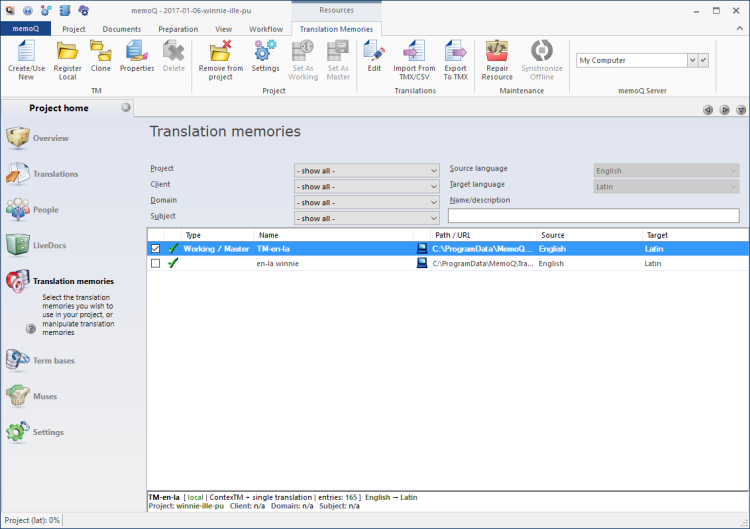Open Muses pane
The height and width of the screenshot is (529, 750).
pos(32,397)
